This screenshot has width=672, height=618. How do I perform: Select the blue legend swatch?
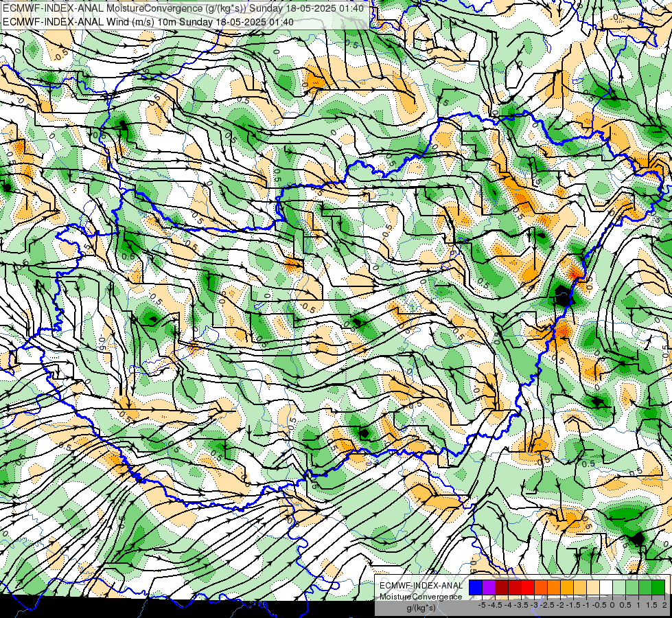tap(476, 587)
